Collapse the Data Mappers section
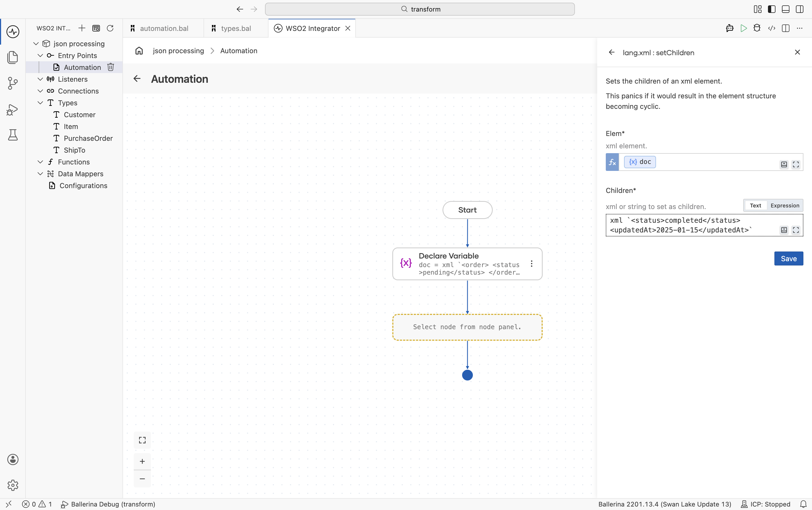812x510 pixels. [x=40, y=174]
